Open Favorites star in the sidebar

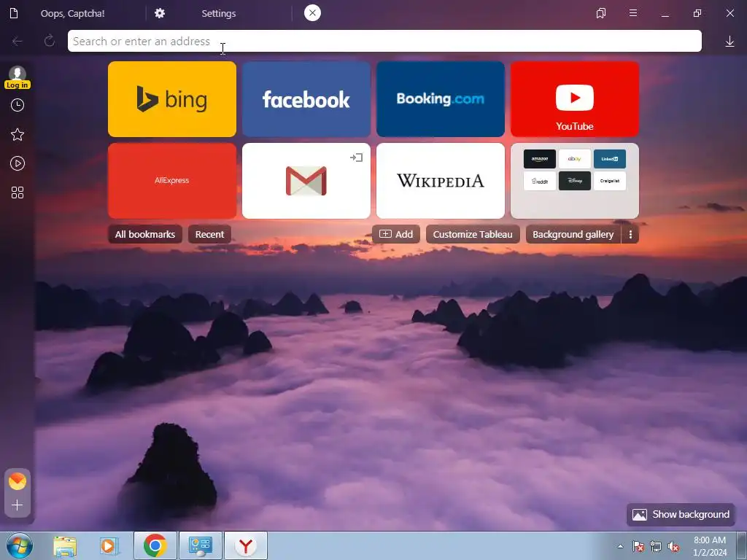pyautogui.click(x=18, y=134)
